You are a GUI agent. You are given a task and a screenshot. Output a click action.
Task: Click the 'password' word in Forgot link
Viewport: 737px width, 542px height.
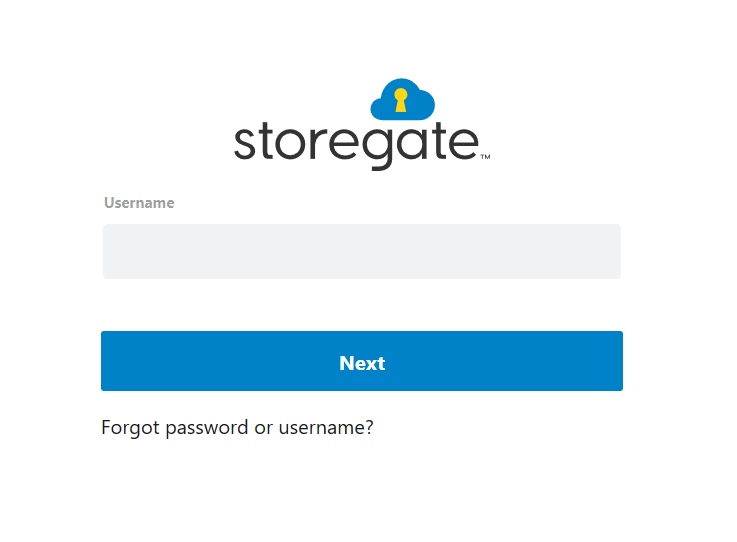pyautogui.click(x=207, y=427)
